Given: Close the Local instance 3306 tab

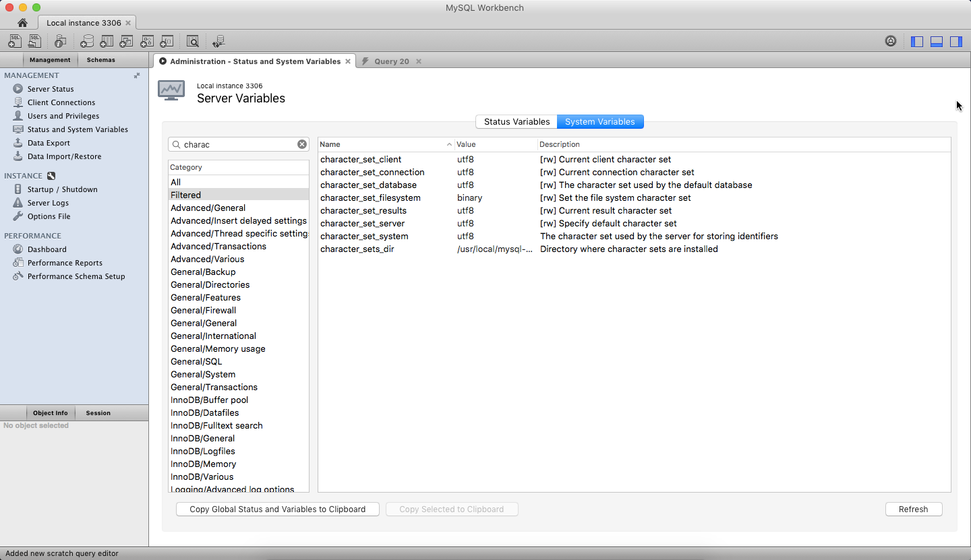Looking at the screenshot, I should pos(128,23).
